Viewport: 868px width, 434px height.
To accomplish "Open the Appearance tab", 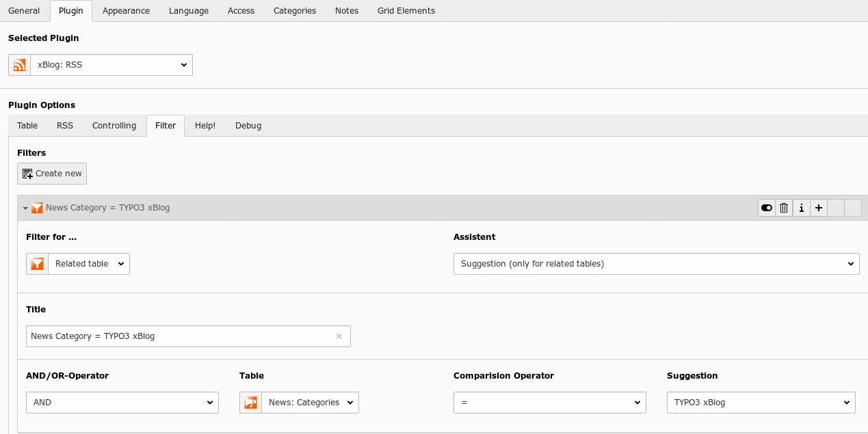I will tap(126, 11).
